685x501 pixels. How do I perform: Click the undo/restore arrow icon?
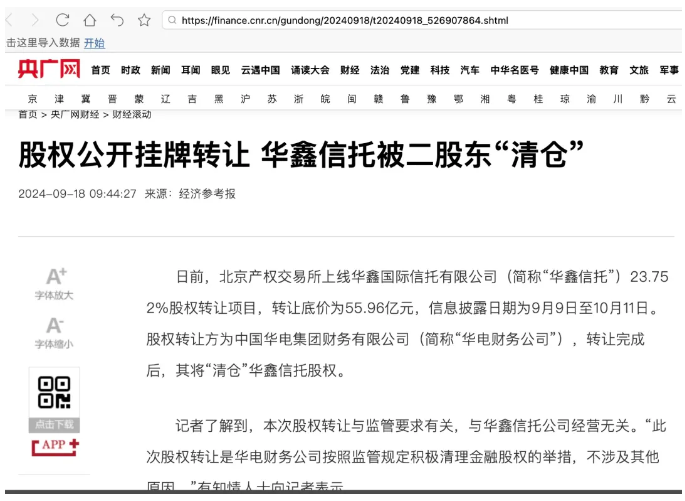[x=117, y=20]
